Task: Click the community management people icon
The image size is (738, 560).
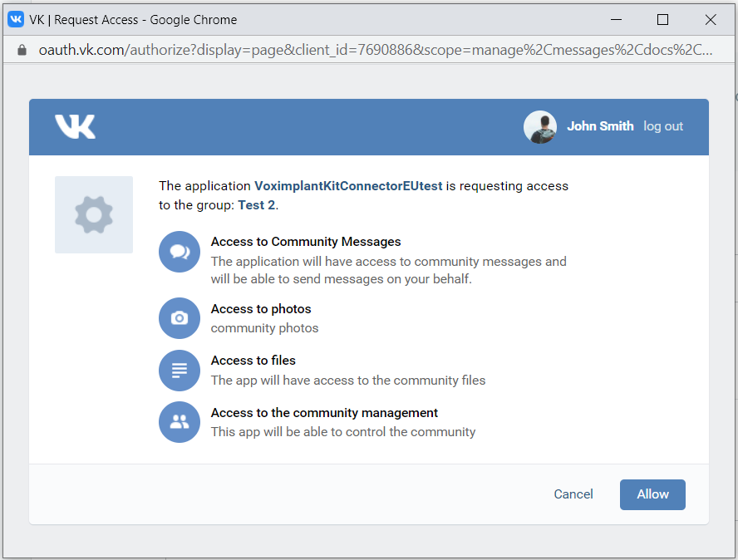Action: coord(180,421)
